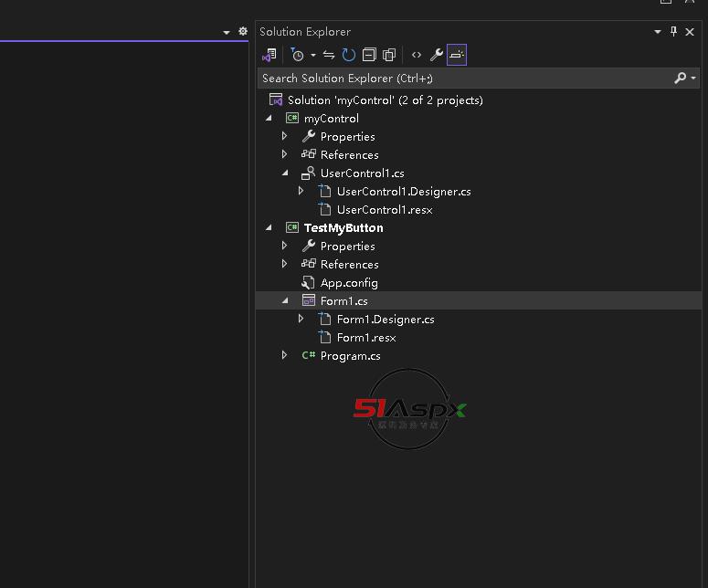Click the View Code icon
The image size is (708, 588).
[417, 56]
